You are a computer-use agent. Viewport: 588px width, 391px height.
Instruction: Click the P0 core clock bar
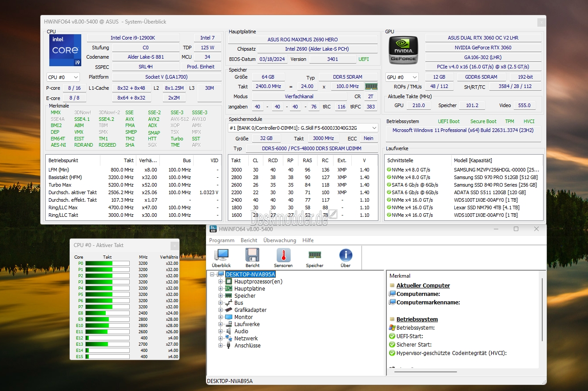107,263
